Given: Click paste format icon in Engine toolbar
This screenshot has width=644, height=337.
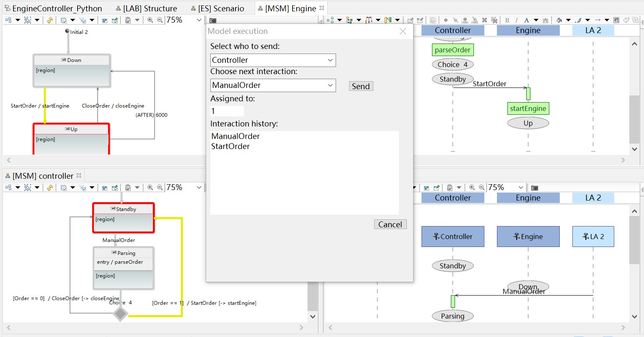Looking at the screenshot, I should [128, 20].
